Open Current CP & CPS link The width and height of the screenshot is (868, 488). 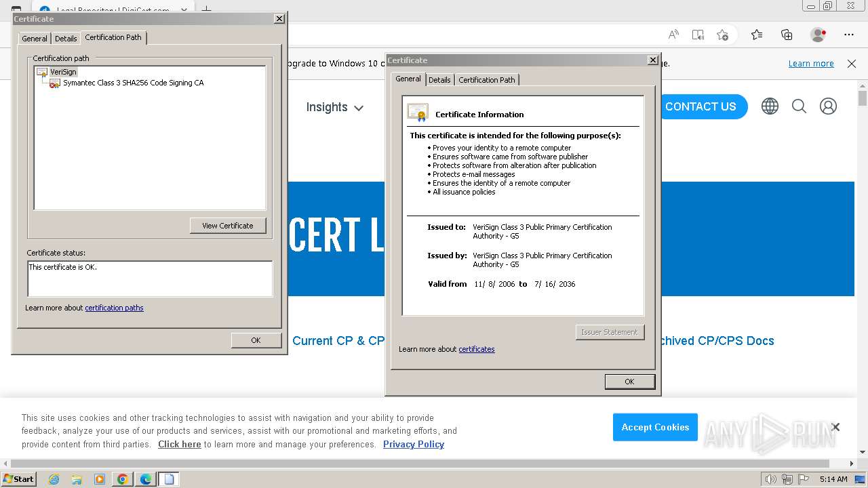coord(338,341)
